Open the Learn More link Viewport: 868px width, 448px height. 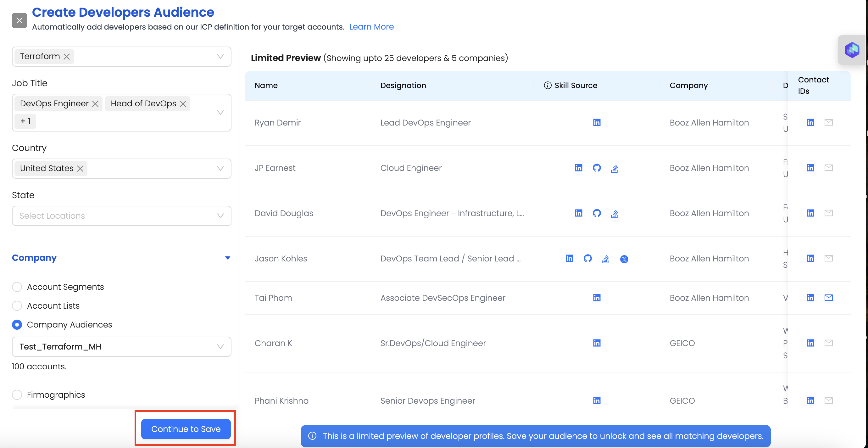[x=371, y=27]
